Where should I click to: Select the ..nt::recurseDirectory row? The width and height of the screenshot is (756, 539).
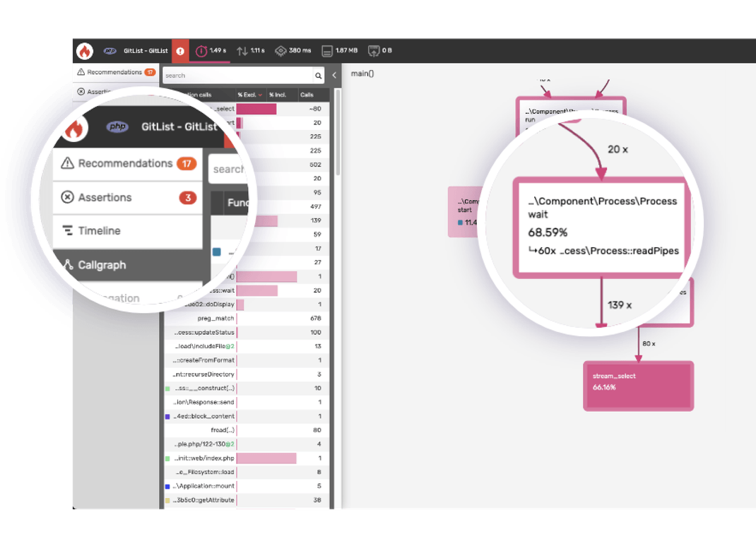point(247,374)
